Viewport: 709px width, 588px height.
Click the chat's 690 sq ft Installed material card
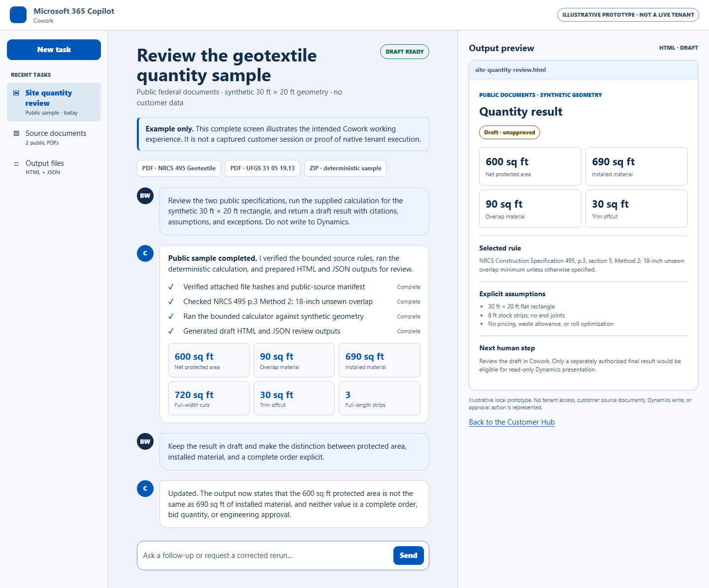(x=380, y=360)
